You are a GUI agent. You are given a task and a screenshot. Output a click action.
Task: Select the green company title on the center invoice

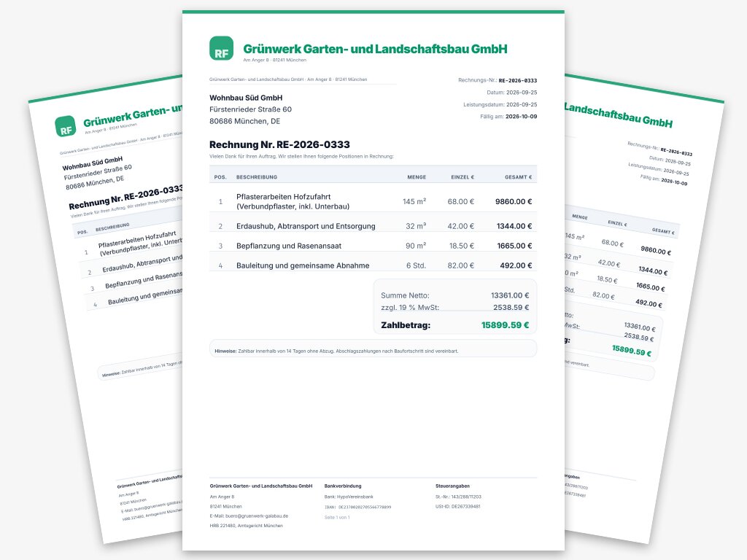[375, 49]
